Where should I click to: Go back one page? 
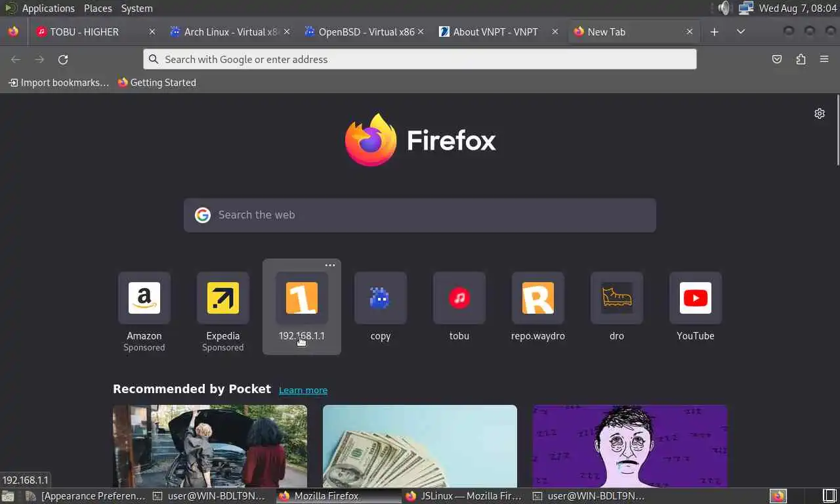click(x=16, y=59)
